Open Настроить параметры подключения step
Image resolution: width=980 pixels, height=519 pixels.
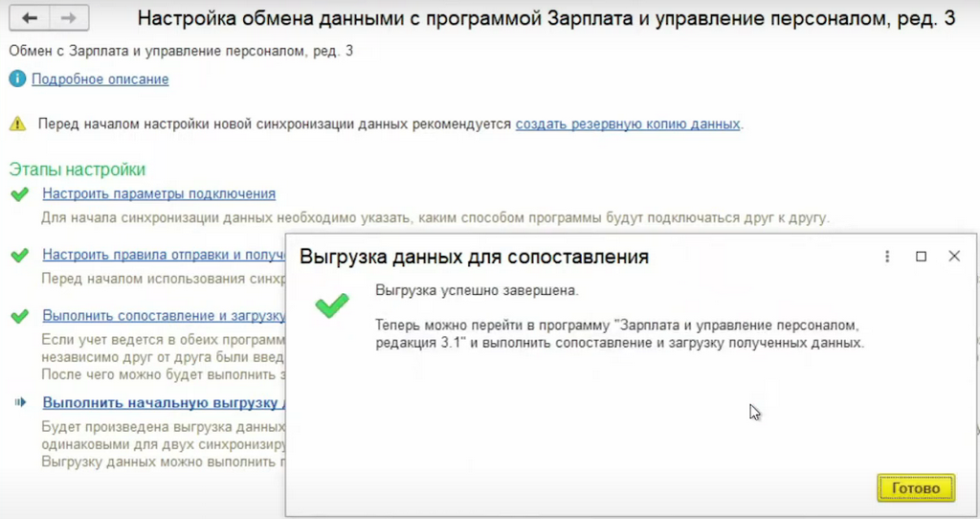pyautogui.click(x=159, y=193)
